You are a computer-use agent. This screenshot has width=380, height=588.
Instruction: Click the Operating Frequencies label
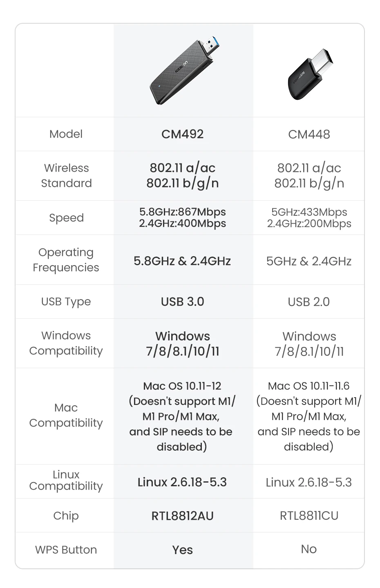(x=66, y=260)
